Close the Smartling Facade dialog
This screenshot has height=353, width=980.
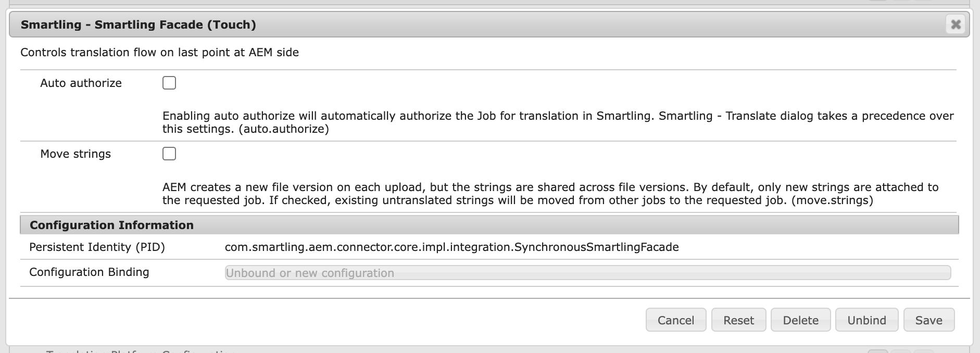pyautogui.click(x=956, y=24)
